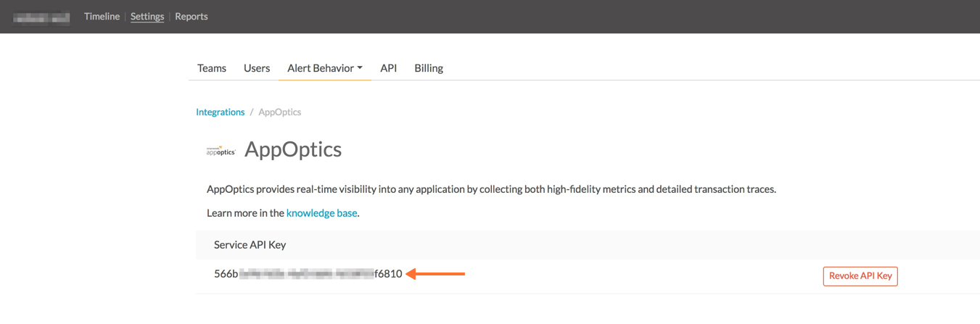Open the knowledge base link

click(x=321, y=213)
